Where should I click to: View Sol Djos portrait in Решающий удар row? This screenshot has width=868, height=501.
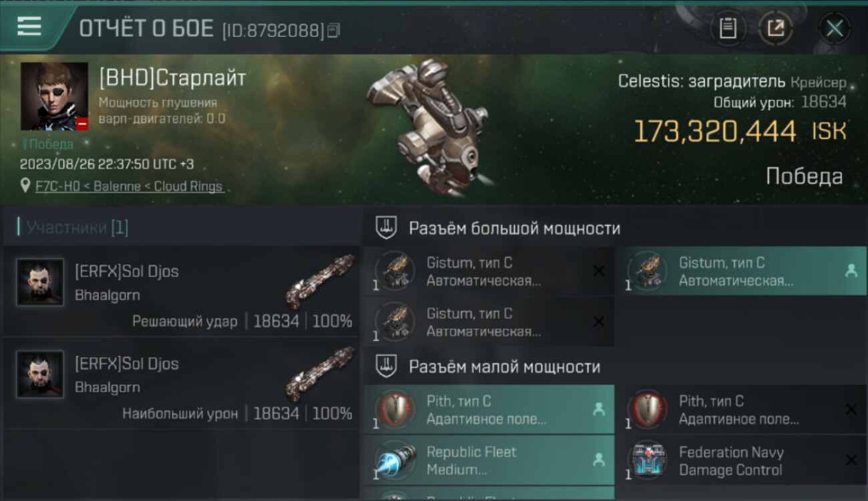[40, 283]
